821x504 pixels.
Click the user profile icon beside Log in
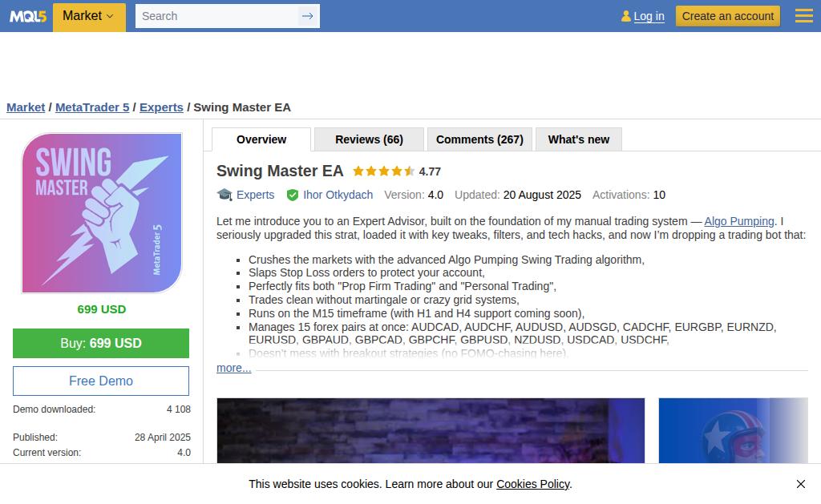click(x=625, y=16)
